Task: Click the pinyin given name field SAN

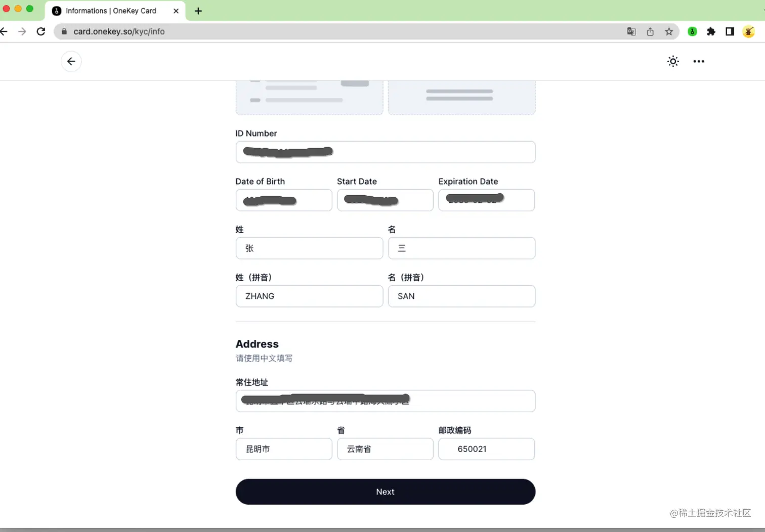Action: [461, 296]
